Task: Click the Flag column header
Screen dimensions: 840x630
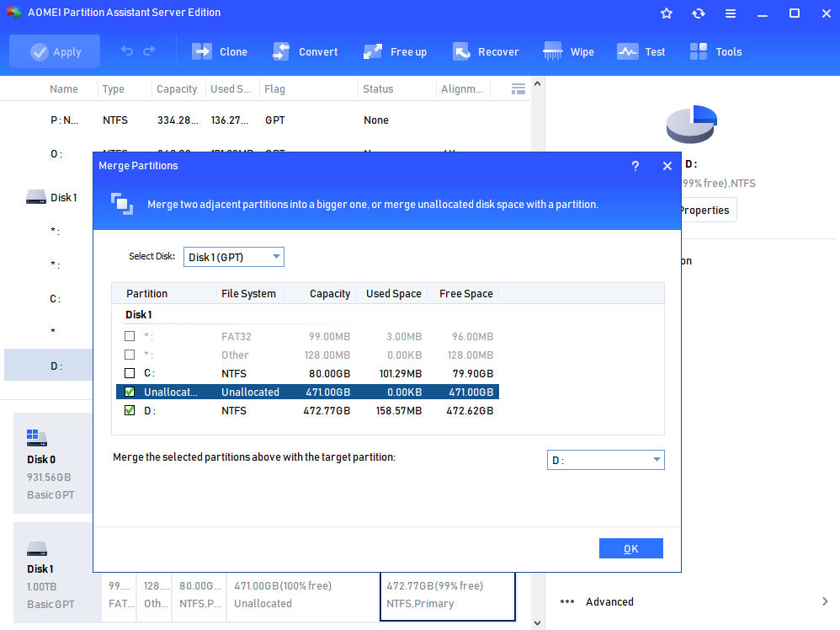Action: pos(275,89)
